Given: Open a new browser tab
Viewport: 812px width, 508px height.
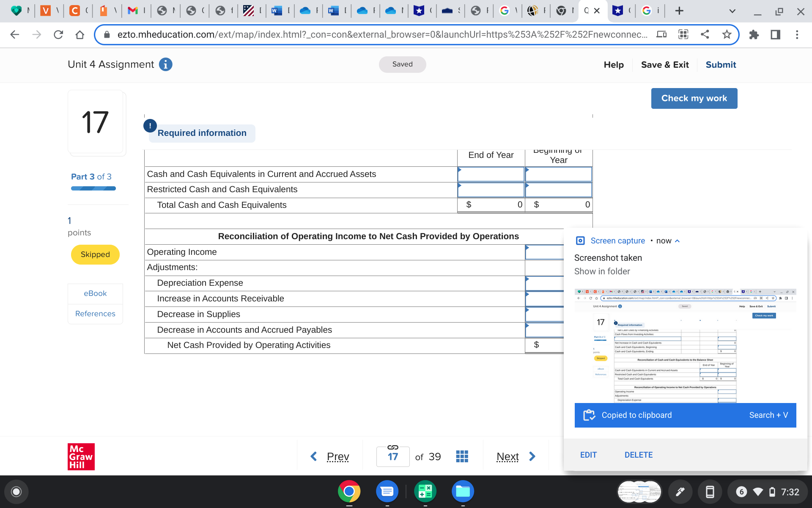Looking at the screenshot, I should [679, 11].
